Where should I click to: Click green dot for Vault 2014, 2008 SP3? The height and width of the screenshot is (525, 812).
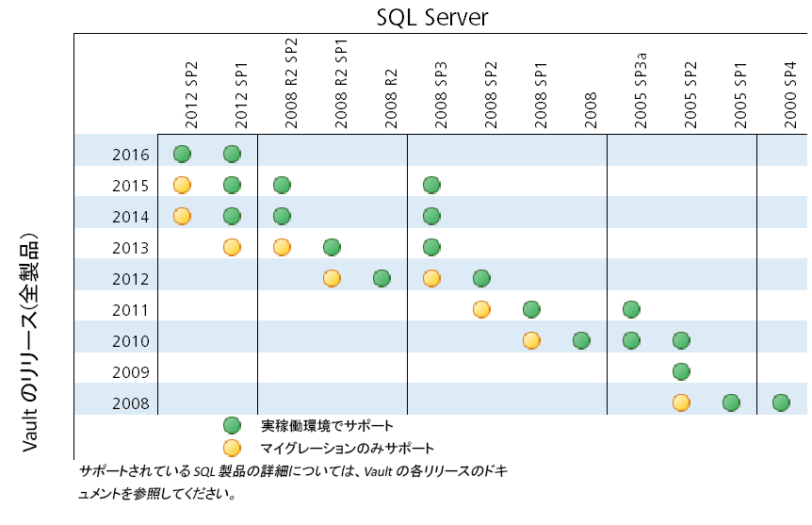(x=431, y=216)
